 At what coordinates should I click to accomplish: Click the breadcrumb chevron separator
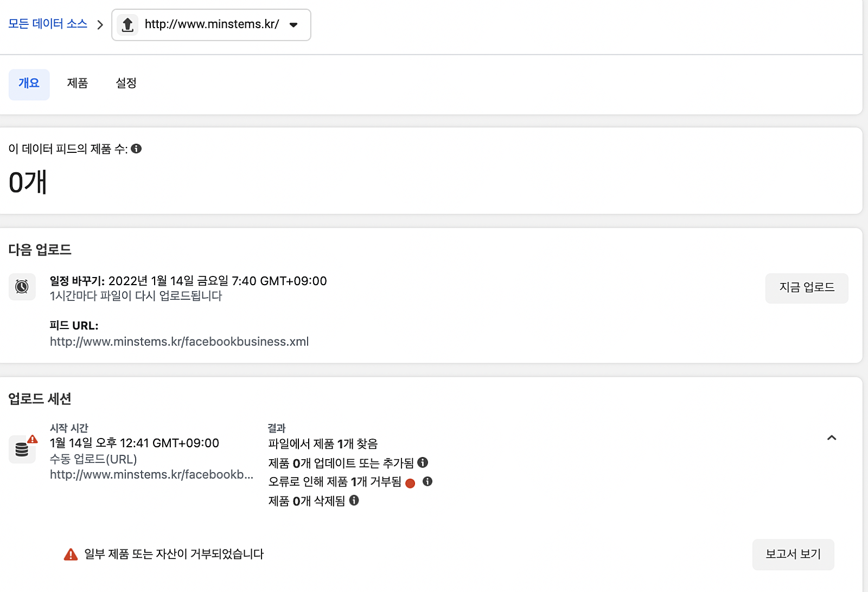100,25
